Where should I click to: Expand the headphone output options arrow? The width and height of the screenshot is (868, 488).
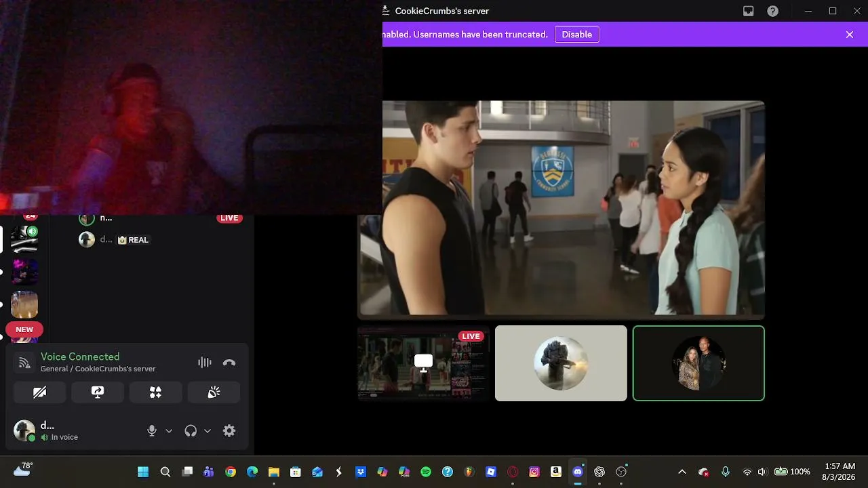[x=208, y=430]
